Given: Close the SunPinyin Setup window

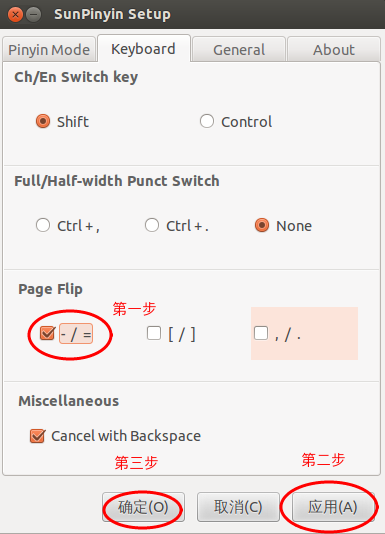Looking at the screenshot, I should tap(15, 15).
